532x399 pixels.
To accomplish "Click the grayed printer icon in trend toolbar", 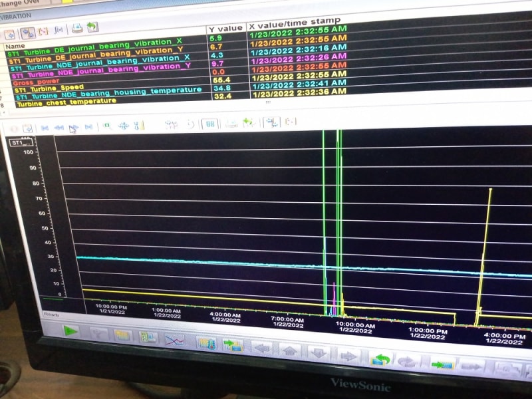I will (x=231, y=123).
